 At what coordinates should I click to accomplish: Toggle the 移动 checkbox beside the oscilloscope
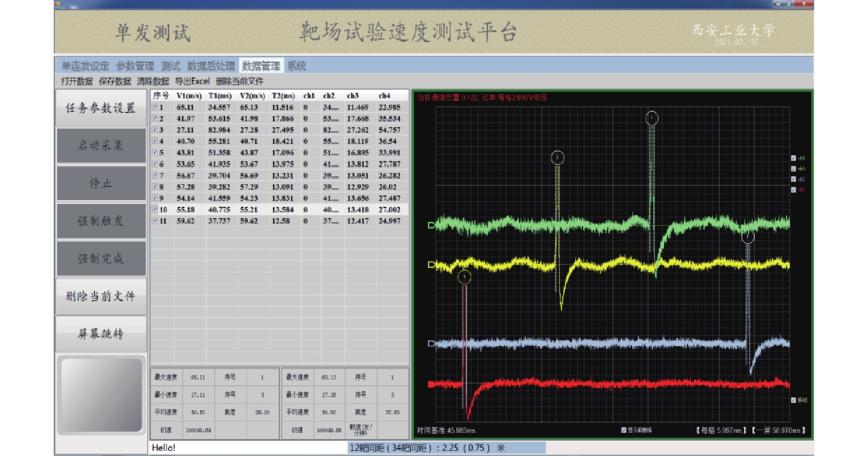click(793, 400)
